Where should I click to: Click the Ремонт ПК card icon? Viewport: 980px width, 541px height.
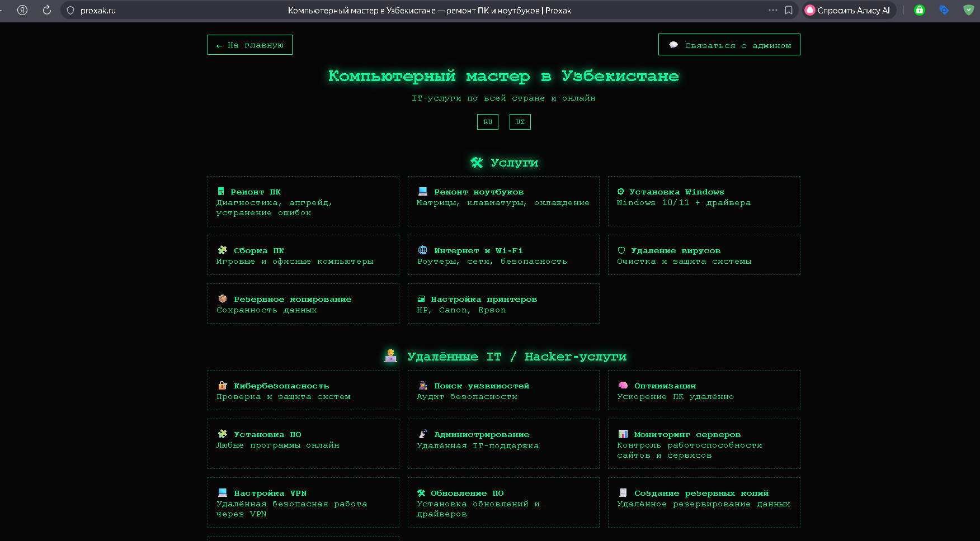(221, 192)
